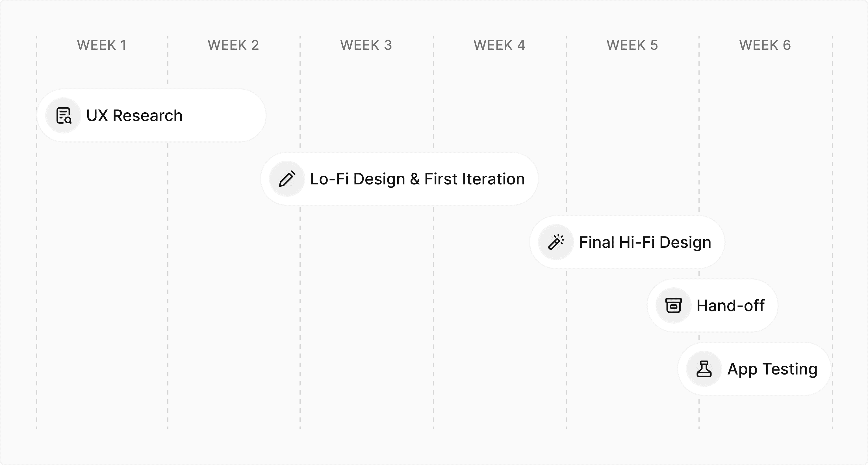
Task: Click the WEEK 3 column header
Action: click(366, 45)
